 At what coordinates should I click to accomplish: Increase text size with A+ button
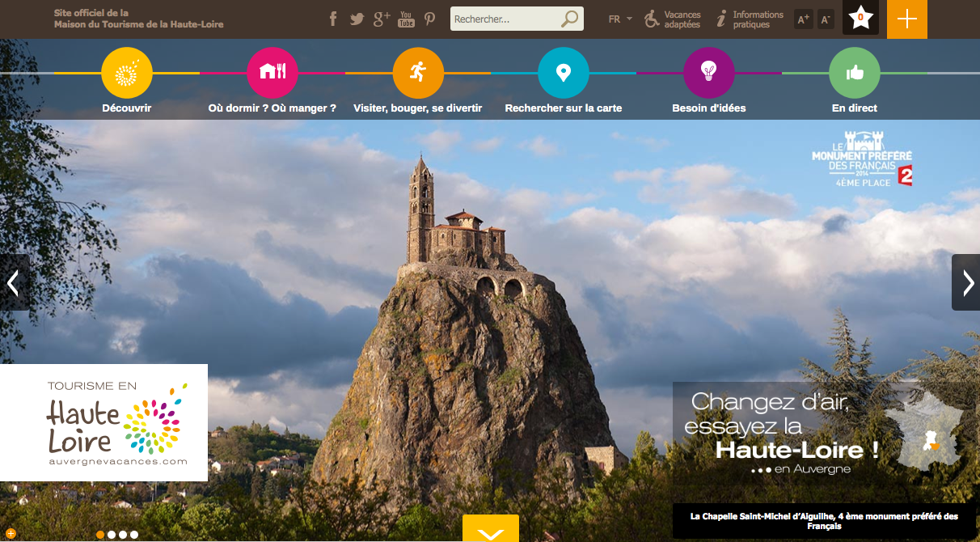(803, 19)
